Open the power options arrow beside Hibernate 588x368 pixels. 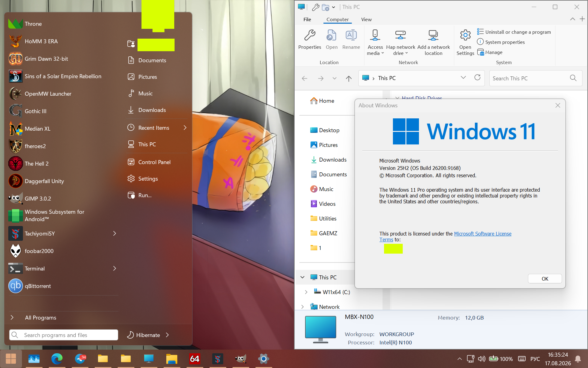point(167,335)
